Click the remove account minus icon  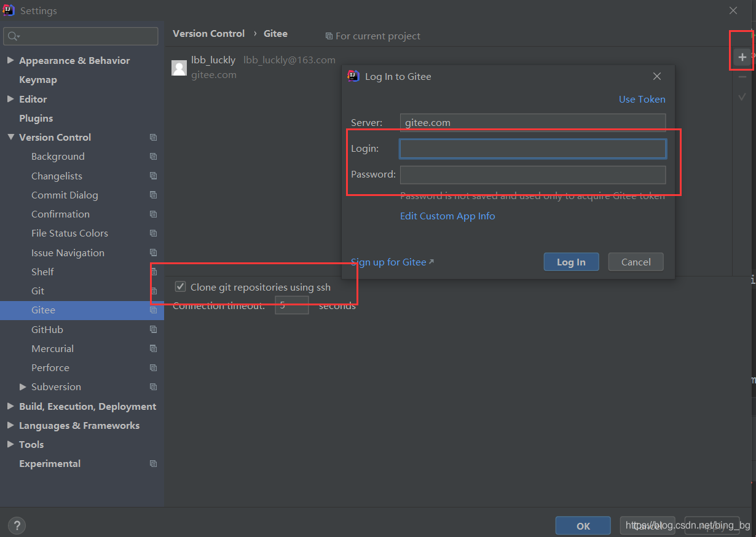pyautogui.click(x=742, y=77)
